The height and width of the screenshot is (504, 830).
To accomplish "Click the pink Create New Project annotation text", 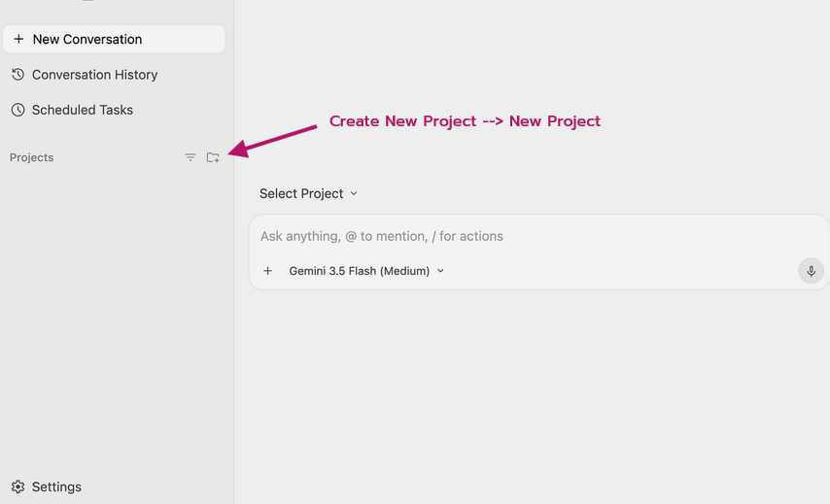I will click(x=465, y=121).
